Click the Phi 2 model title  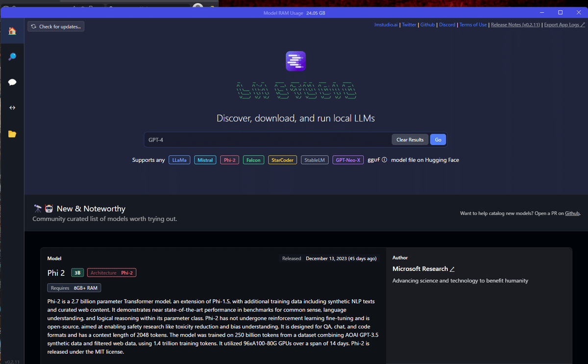[56, 273]
